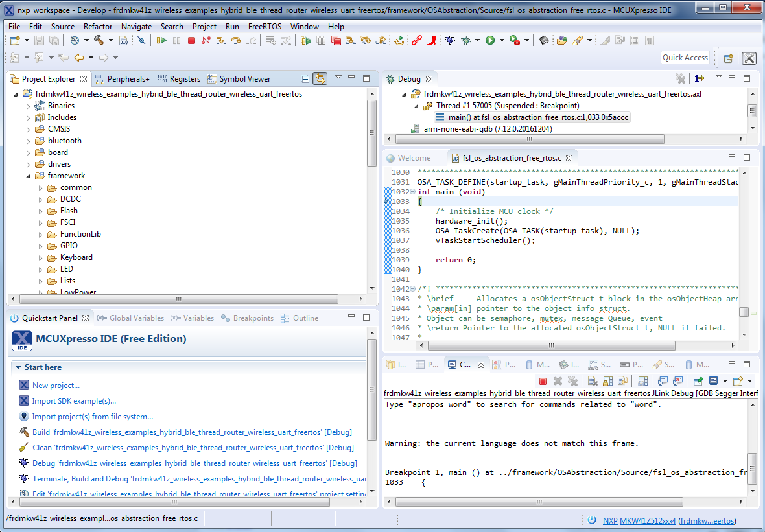Click the New project link in Quickstart Panel
765x532 pixels.
(x=56, y=386)
